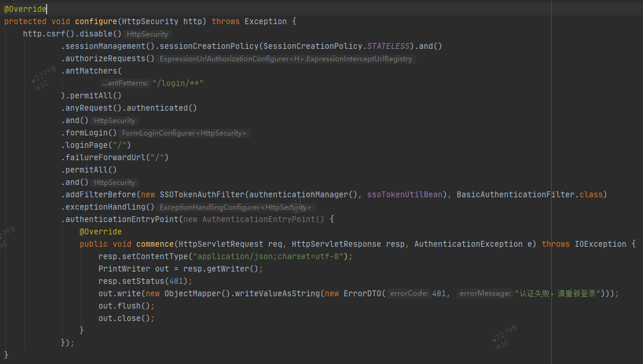Click the inner @Override annotation
Image resolution: width=643 pixels, height=364 pixels.
[x=100, y=231]
